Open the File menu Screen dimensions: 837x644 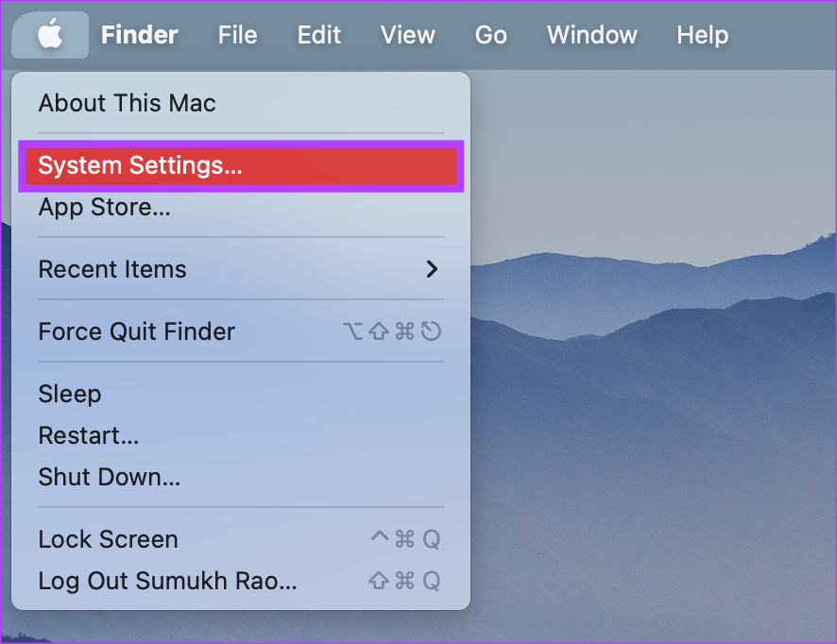point(237,35)
